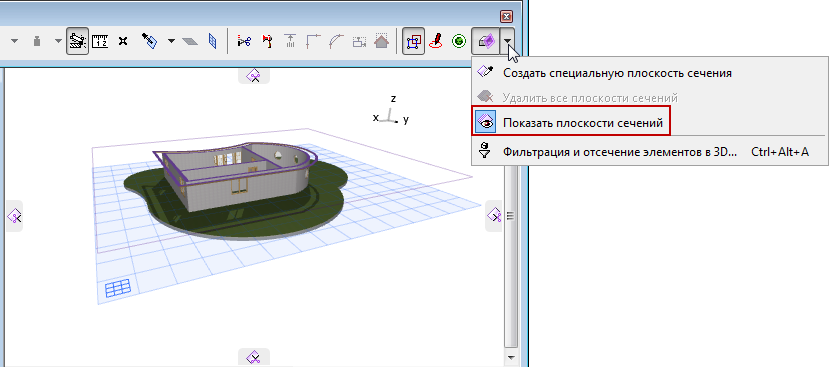Image resolution: width=829 pixels, height=367 pixels.
Task: Click the top cutting plane scissors handle
Action: [254, 77]
